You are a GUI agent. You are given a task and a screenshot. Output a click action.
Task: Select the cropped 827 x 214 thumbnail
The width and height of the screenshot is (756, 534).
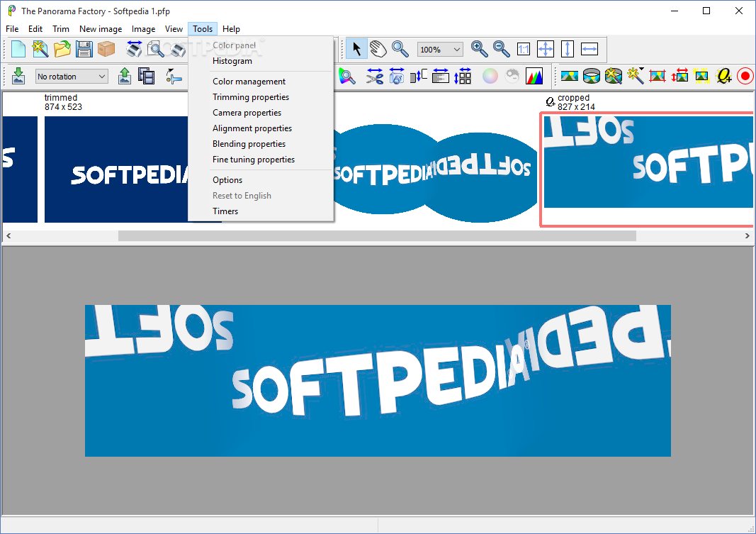pyautogui.click(x=648, y=162)
